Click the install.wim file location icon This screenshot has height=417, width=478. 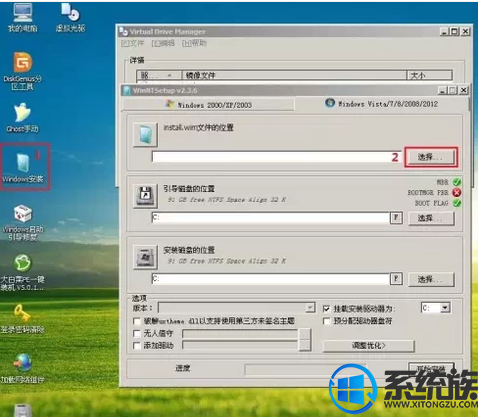[145, 134]
